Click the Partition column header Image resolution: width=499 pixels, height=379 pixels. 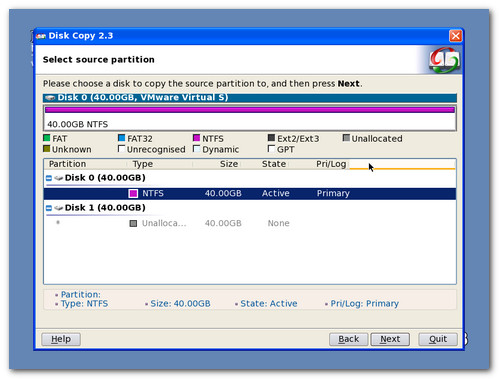(x=85, y=164)
